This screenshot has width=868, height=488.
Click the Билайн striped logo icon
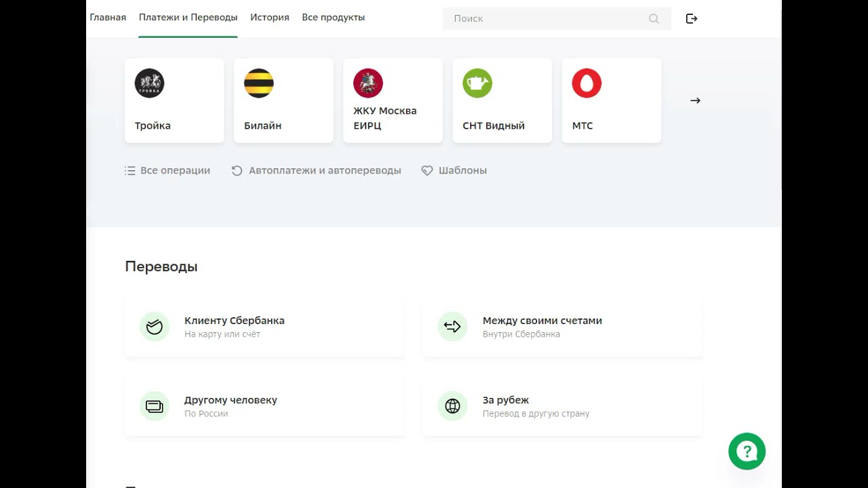[258, 83]
